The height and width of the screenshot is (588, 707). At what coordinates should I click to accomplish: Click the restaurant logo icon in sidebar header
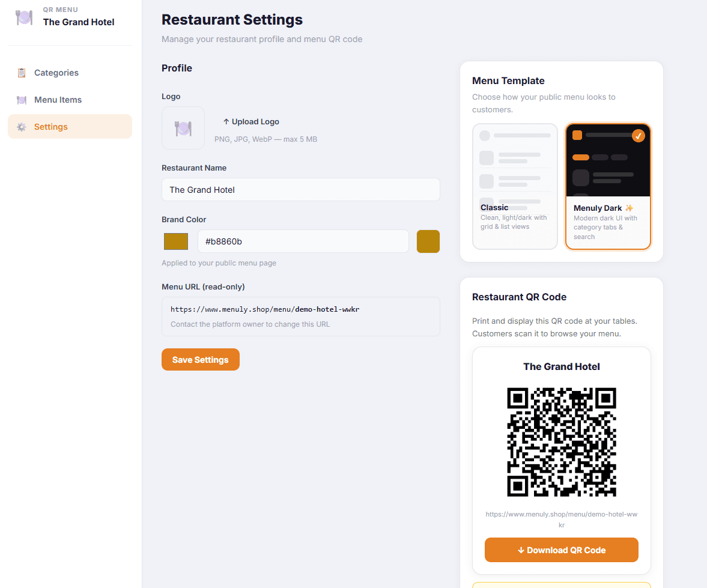(x=24, y=17)
